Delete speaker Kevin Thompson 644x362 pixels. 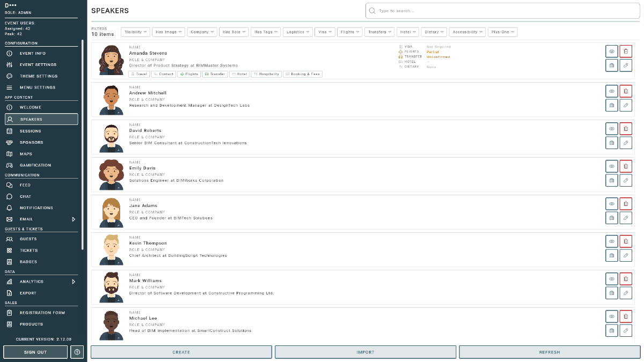pyautogui.click(x=626, y=241)
